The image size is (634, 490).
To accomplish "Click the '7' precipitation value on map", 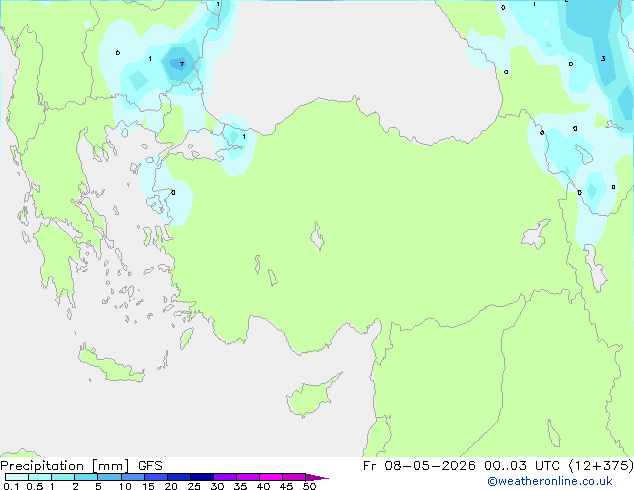I will (x=182, y=64).
